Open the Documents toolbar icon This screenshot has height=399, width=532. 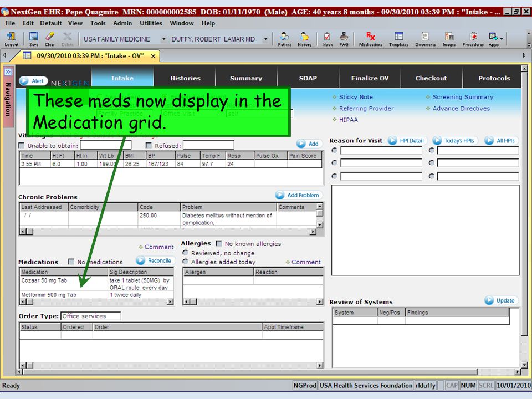[426, 39]
